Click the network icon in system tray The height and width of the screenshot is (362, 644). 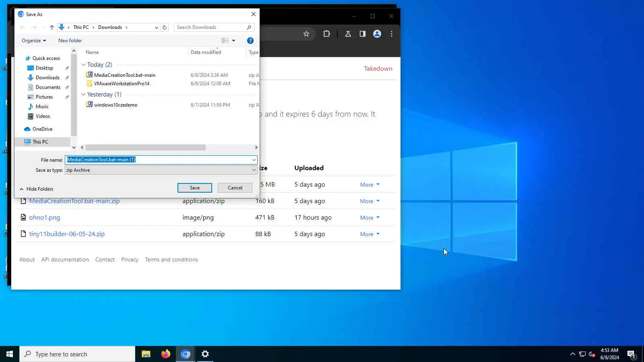[x=582, y=354]
